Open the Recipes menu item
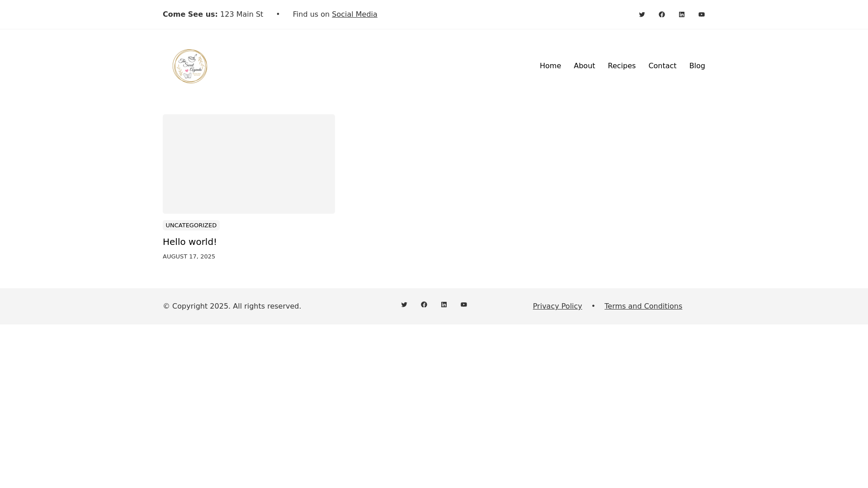Image resolution: width=868 pixels, height=488 pixels. coord(622,66)
